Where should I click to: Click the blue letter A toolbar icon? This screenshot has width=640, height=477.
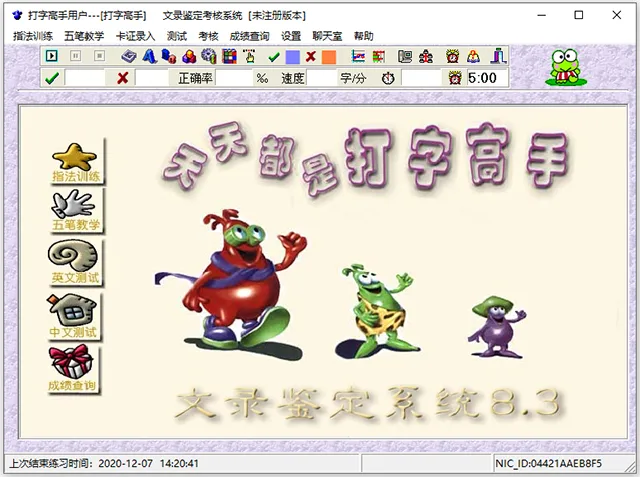pos(149,56)
